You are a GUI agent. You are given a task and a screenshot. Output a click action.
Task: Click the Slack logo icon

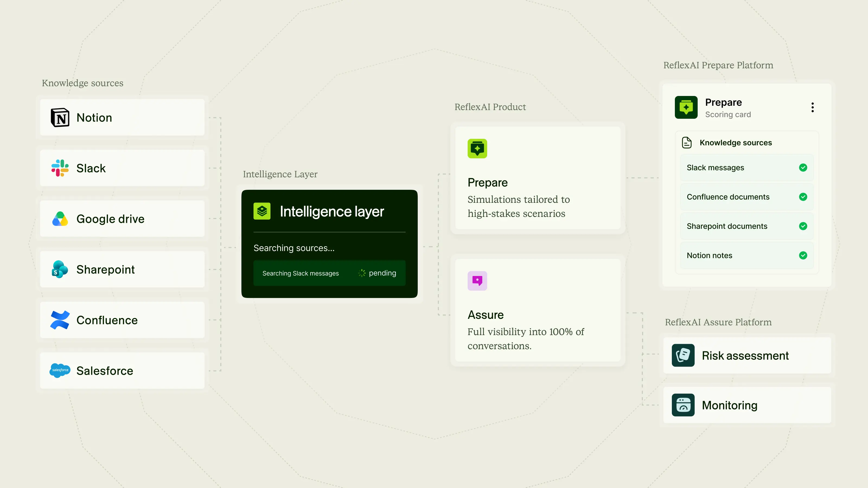pos(60,168)
